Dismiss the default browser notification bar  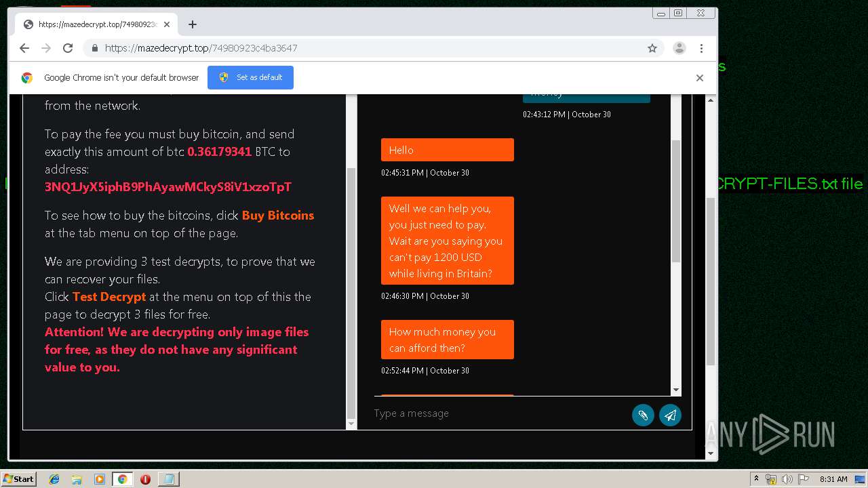700,77
